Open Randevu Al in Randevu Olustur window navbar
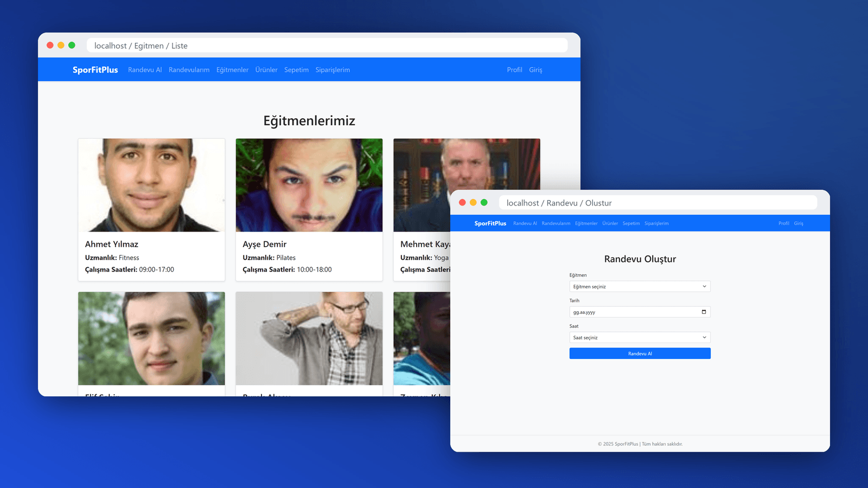 coord(525,223)
